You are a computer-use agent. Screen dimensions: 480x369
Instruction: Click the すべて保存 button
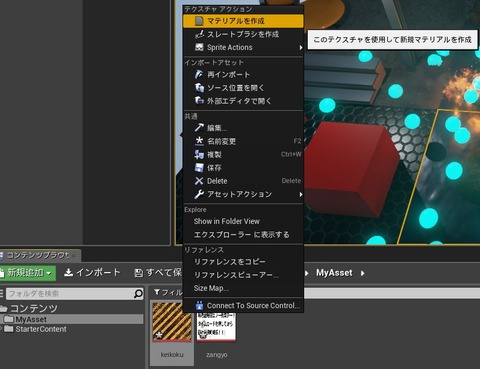158,273
